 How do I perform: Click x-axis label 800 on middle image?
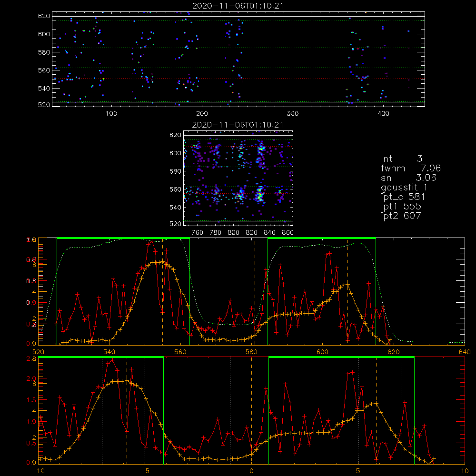pyautogui.click(x=233, y=233)
